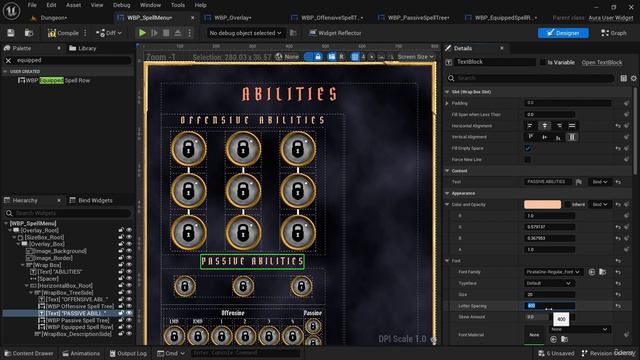This screenshot has height=360, width=640.
Task: Set Horizontal Alignment to fill
Action: pyautogui.click(x=572, y=126)
